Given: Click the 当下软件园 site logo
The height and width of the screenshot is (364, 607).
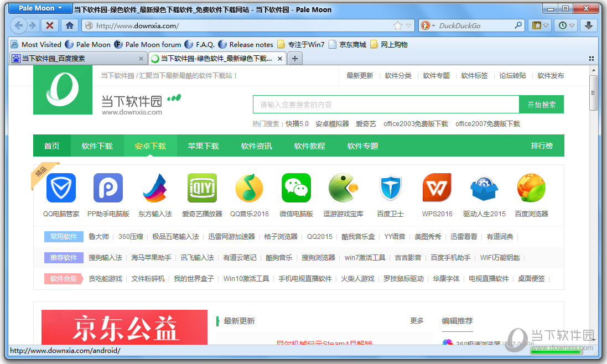Looking at the screenshot, I should (x=63, y=90).
